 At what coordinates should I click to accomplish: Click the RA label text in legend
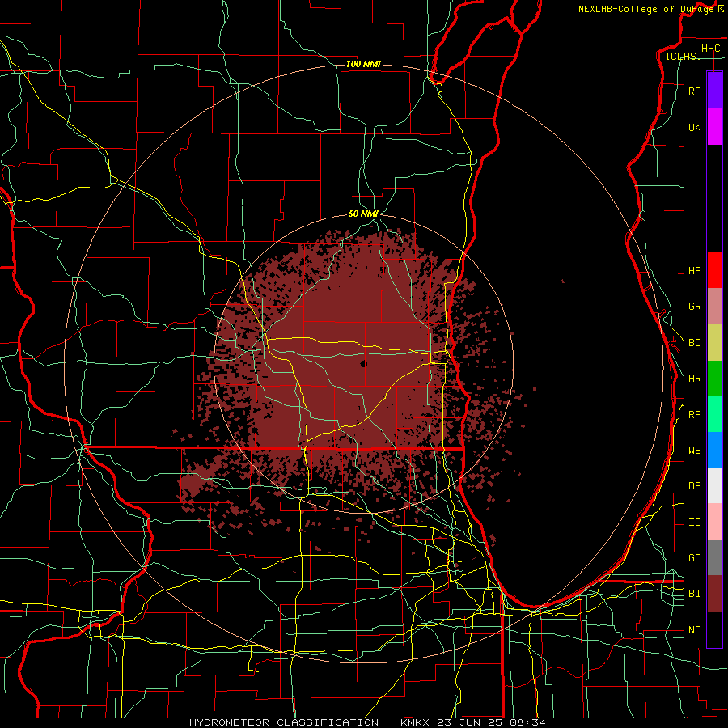tap(694, 415)
